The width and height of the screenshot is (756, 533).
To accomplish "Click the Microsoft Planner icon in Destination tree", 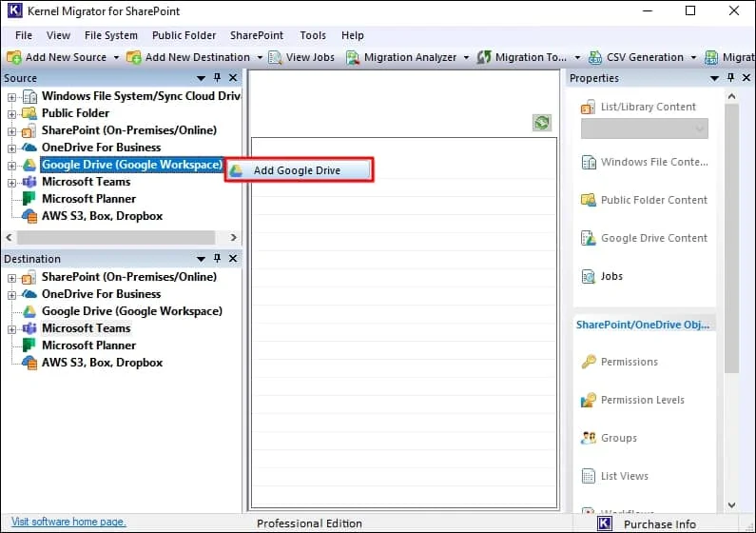I will point(29,345).
